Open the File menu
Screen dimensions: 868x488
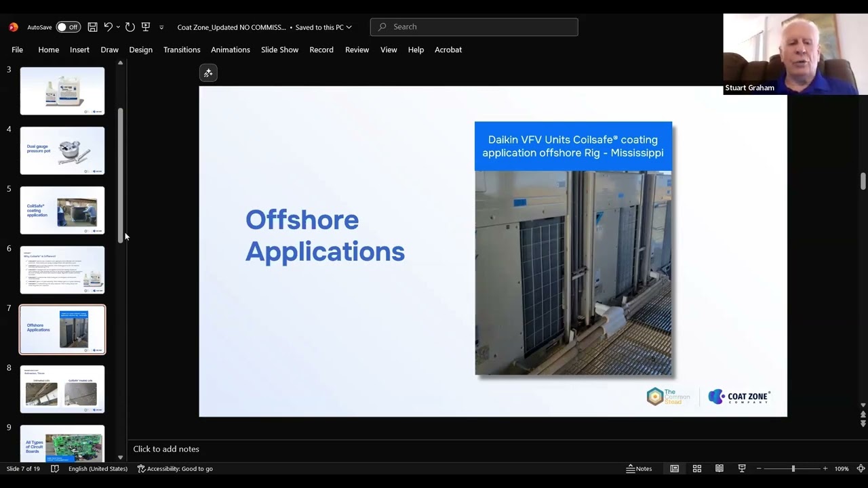(x=17, y=49)
